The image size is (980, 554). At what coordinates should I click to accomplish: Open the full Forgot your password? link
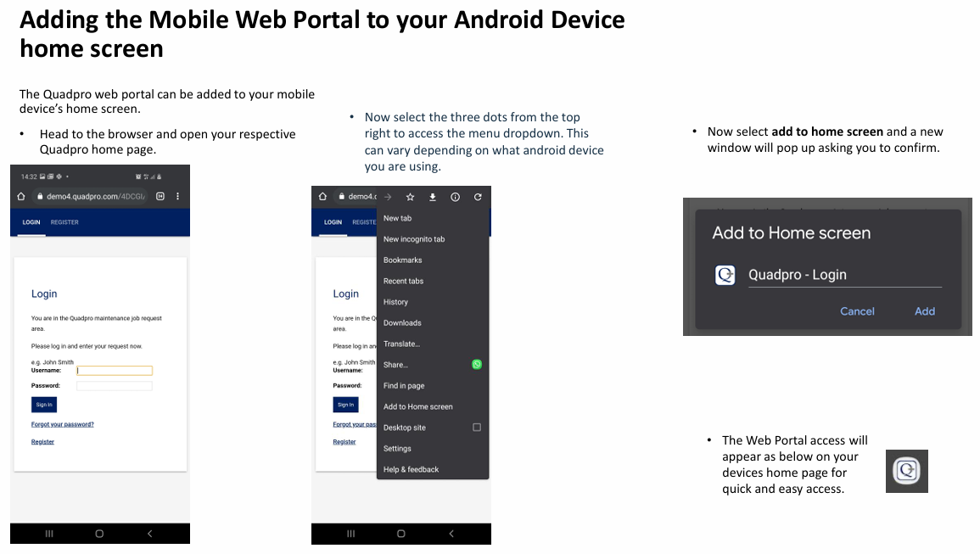pos(63,424)
